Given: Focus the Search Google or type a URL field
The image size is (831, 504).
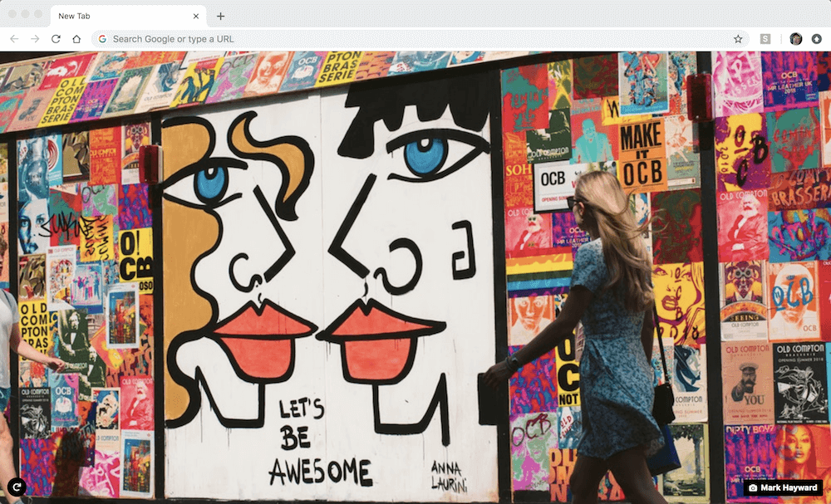Looking at the screenshot, I should [420, 39].
